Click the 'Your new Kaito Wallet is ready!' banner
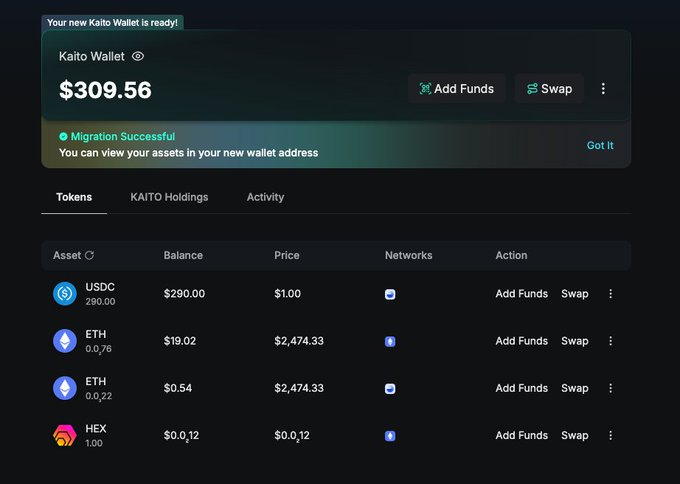Viewport: 680px width, 484px height. click(112, 23)
